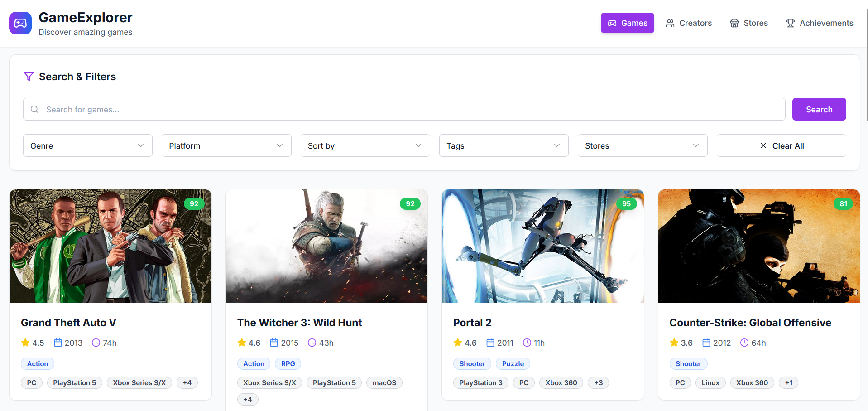Click the magnifier icon in the search box
Screen dimensions: 868x411
(34, 109)
